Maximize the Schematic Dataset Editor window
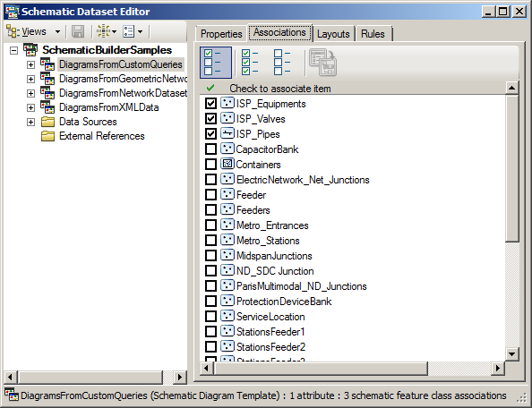532x408 pixels. click(502, 12)
